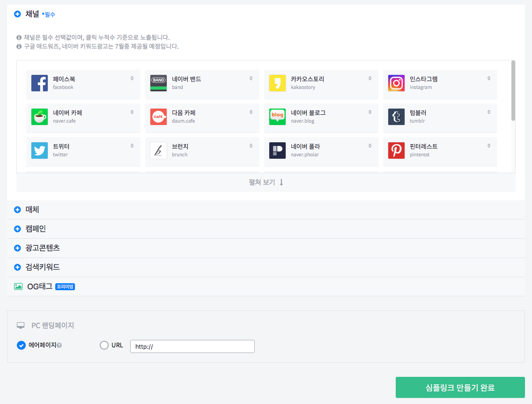Screen dimensions: 532x404
Task: Expand the 광고콘텐츠 section
Action: coord(266,248)
